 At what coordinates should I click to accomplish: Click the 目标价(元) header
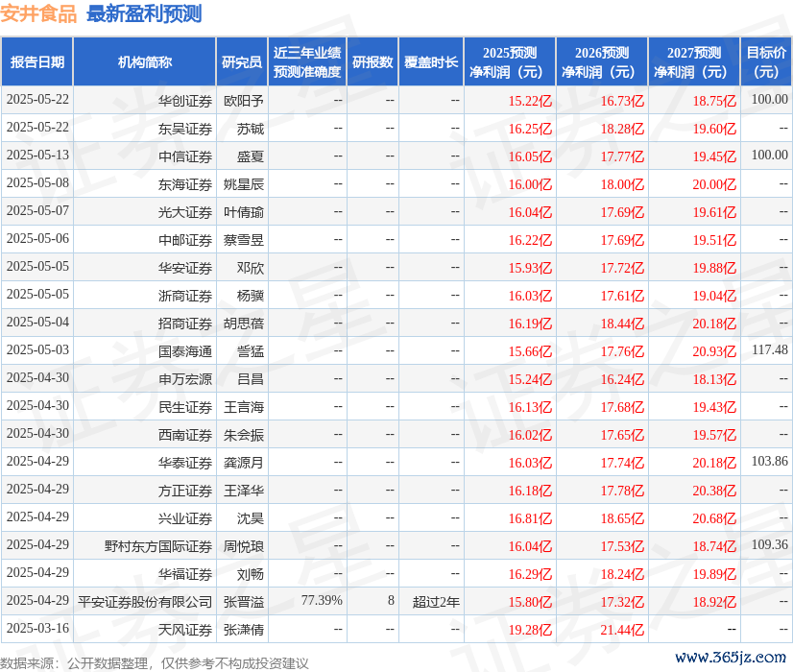point(766,61)
